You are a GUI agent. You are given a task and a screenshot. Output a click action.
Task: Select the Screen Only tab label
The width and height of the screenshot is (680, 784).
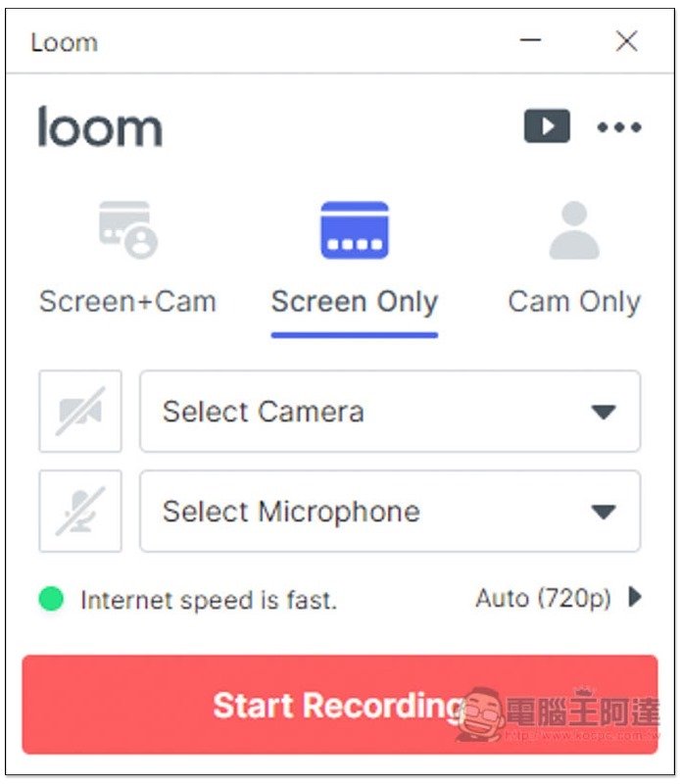355,302
